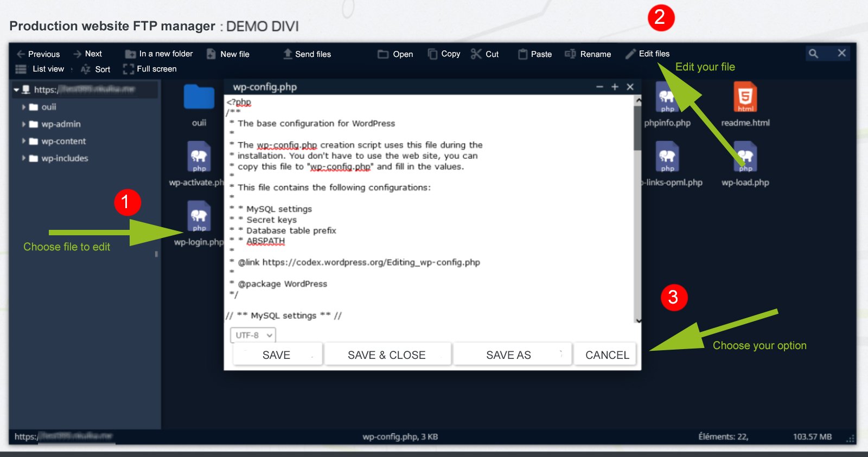The image size is (868, 457).
Task: Create a new file with New file
Action: [228, 54]
